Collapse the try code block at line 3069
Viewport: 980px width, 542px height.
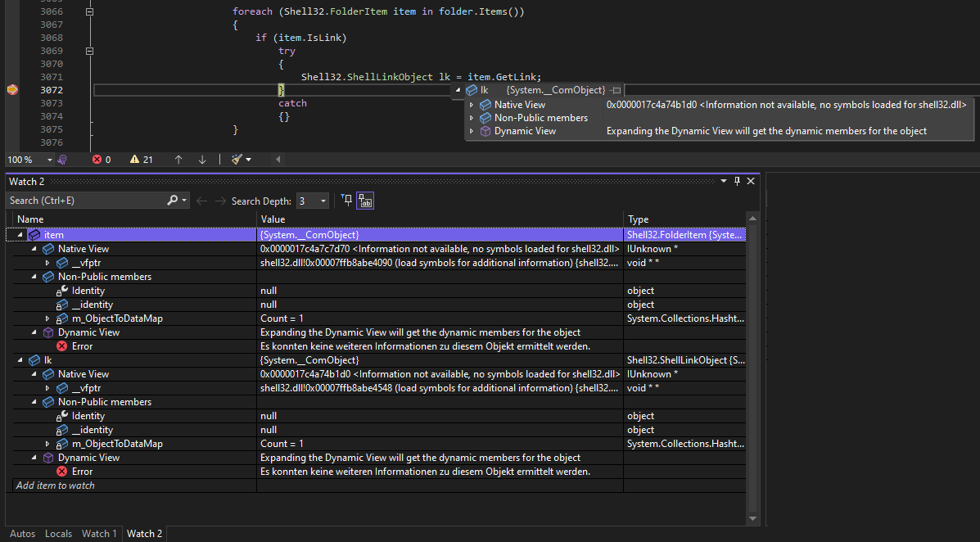coord(89,52)
